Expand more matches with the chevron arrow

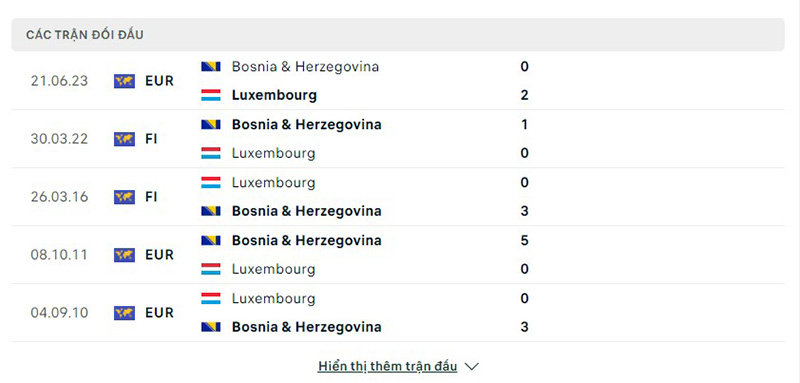tap(472, 367)
